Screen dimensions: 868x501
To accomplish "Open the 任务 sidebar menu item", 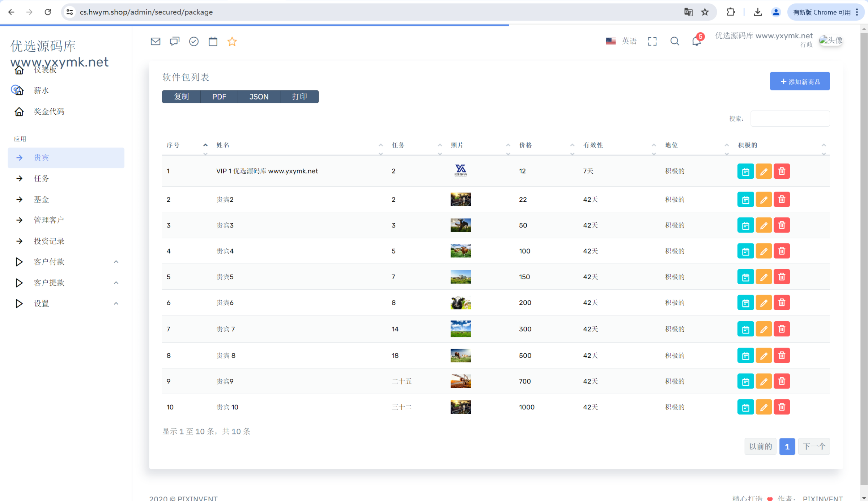I will pos(41,178).
